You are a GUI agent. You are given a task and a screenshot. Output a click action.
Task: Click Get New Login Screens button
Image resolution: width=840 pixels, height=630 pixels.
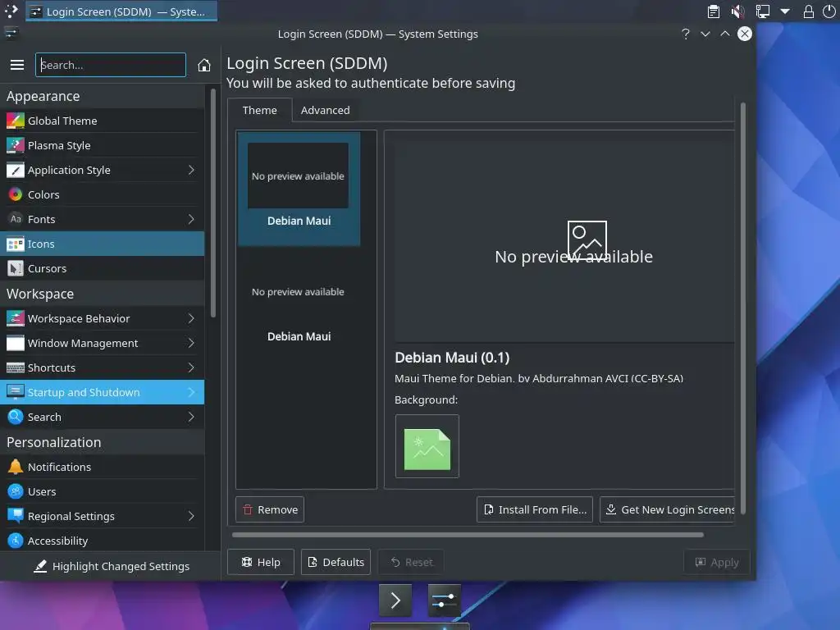click(668, 509)
